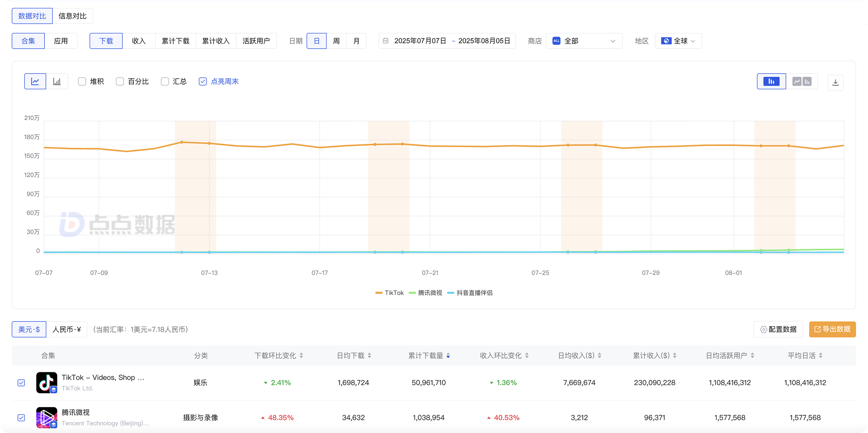Sort by 累计下载量 column arrows
This screenshot has height=433, width=868.
tap(448, 356)
